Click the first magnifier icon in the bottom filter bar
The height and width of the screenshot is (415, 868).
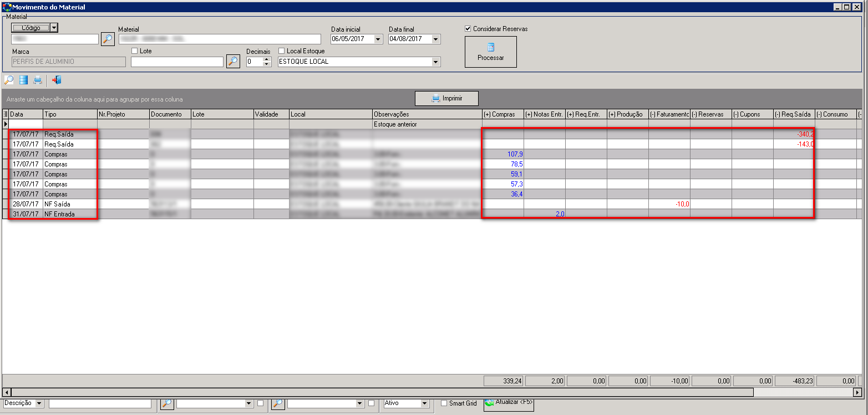pyautogui.click(x=166, y=404)
